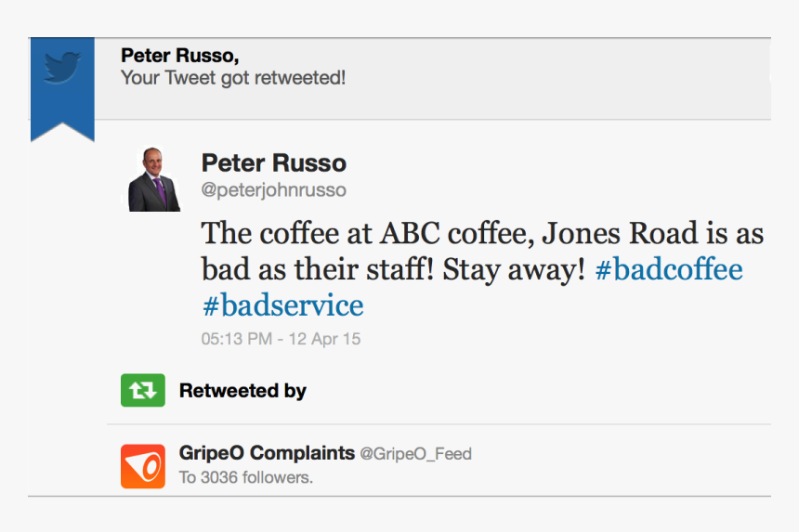
Task: Select the GripeO Complaints account name
Action: [267, 453]
